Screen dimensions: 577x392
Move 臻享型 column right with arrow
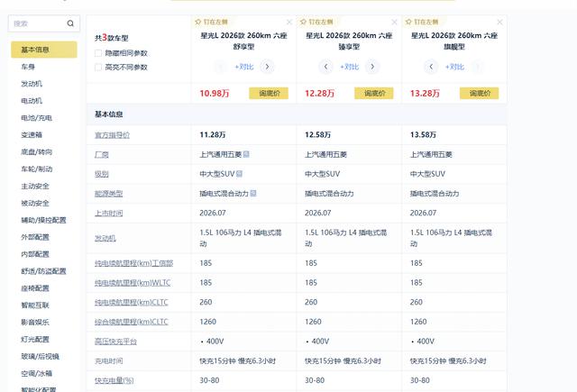point(372,67)
